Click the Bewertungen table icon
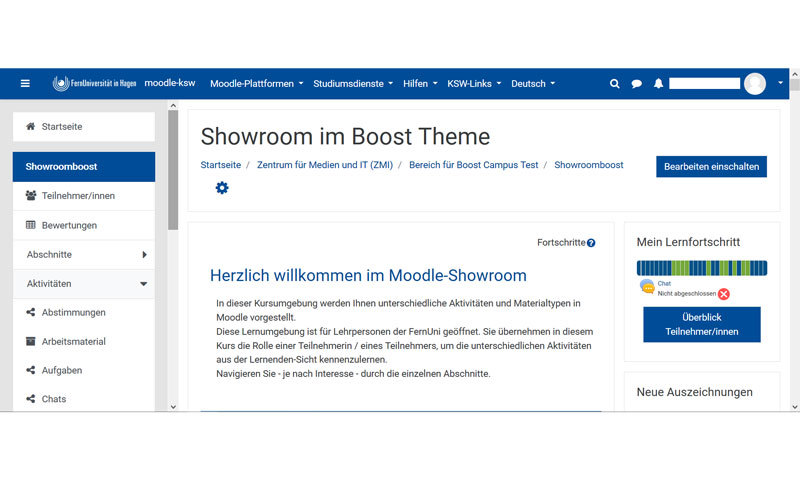The image size is (800, 480). (31, 225)
